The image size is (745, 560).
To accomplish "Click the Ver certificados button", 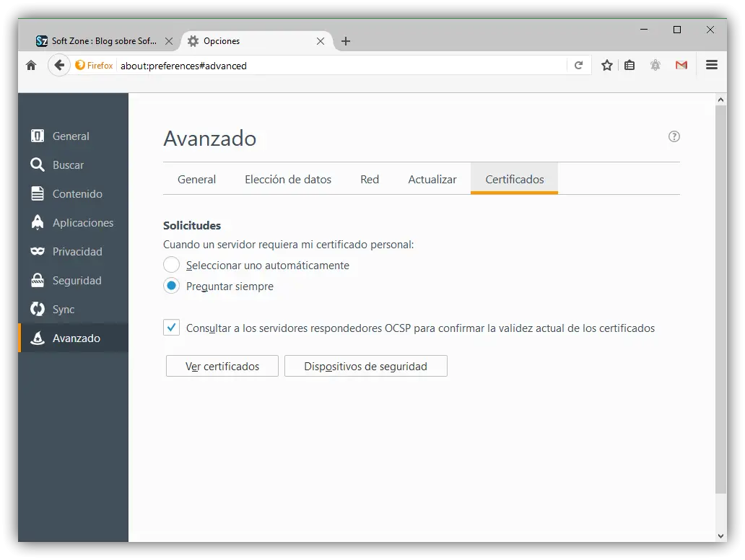I will click(222, 366).
